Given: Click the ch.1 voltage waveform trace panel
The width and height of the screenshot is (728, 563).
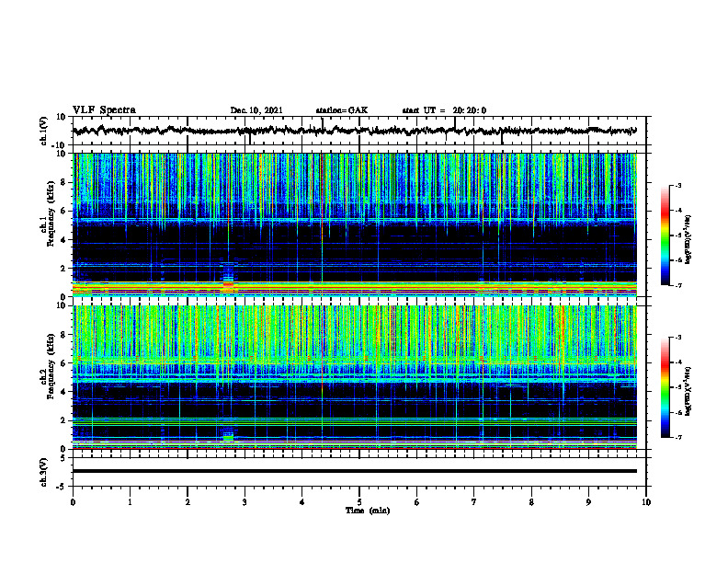Looking at the screenshot, I should click(358, 131).
